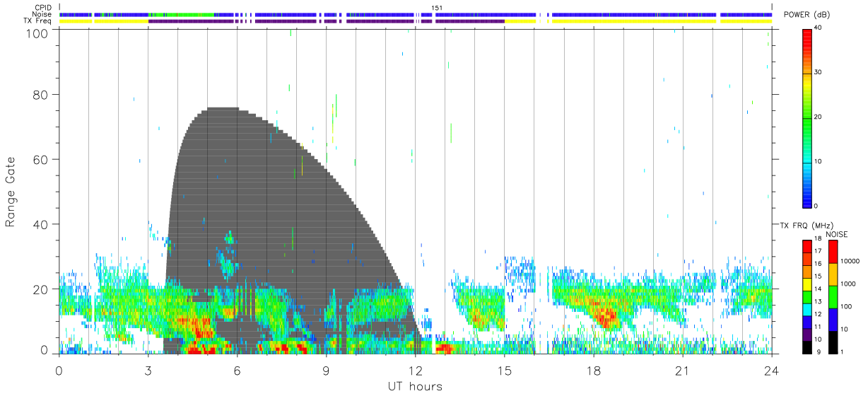Select red 10000 swatch in NOISE legend
868x401 pixels.
[x=833, y=252]
